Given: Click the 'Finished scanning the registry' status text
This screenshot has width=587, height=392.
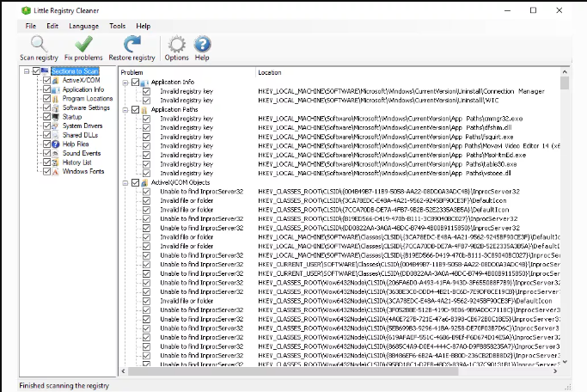Looking at the screenshot, I should point(64,385).
